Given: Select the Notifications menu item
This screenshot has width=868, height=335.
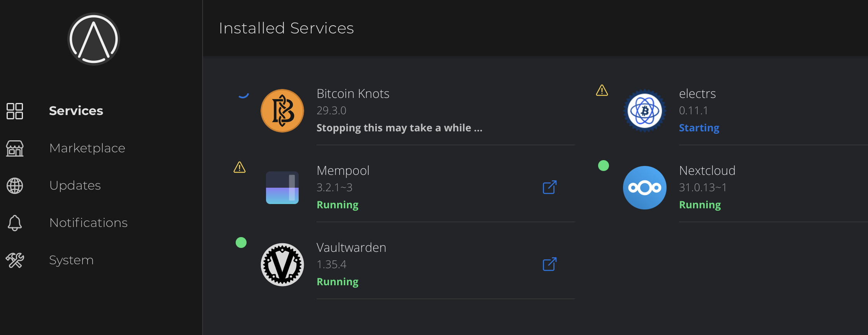Looking at the screenshot, I should coord(89,223).
